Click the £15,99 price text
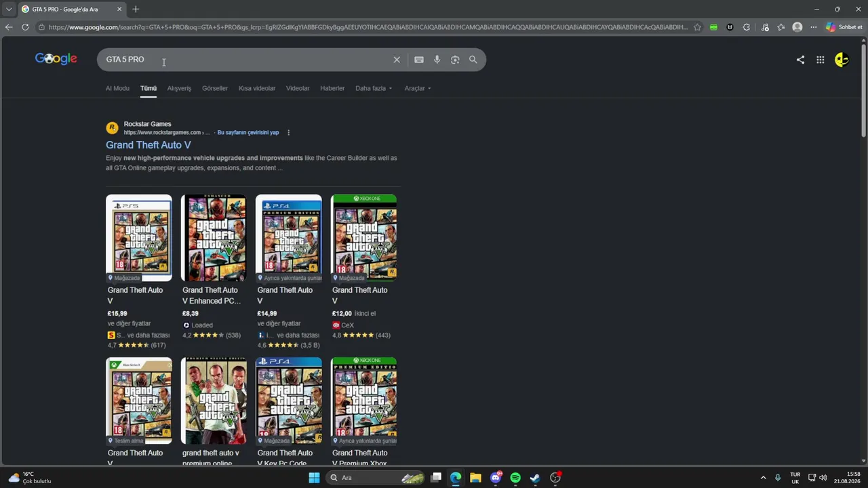The image size is (868, 488). point(117,314)
